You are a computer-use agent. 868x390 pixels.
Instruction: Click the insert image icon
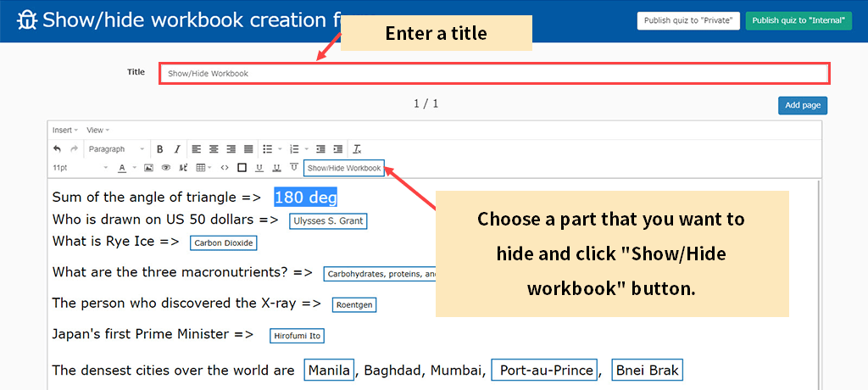click(x=148, y=168)
